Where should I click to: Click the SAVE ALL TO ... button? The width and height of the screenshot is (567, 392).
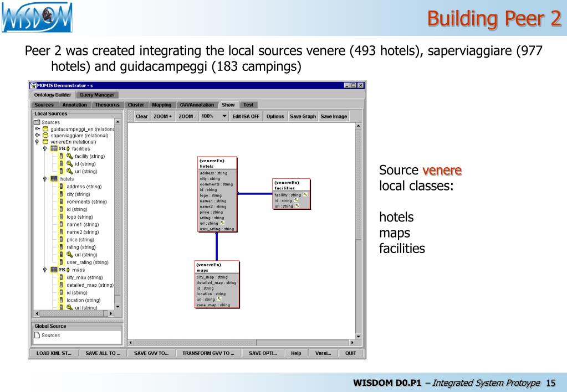click(x=103, y=353)
